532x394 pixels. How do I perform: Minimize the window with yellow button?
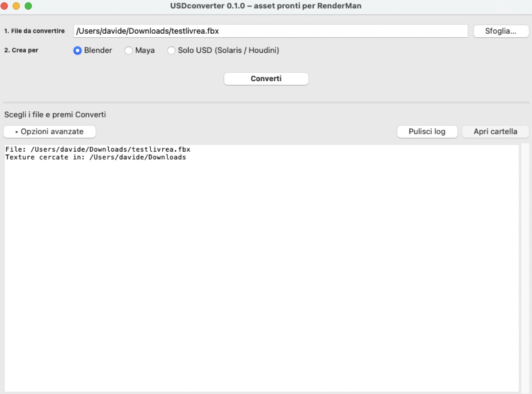pos(16,6)
